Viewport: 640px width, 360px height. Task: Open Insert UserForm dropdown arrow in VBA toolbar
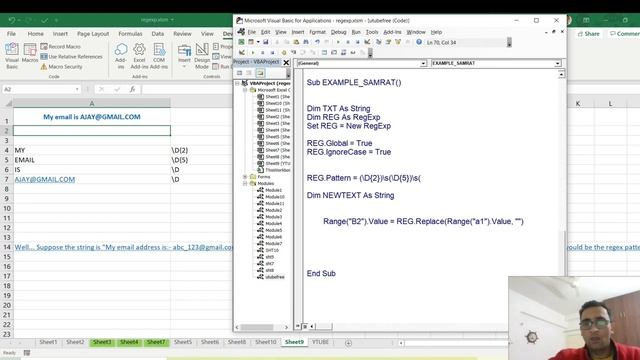point(258,42)
